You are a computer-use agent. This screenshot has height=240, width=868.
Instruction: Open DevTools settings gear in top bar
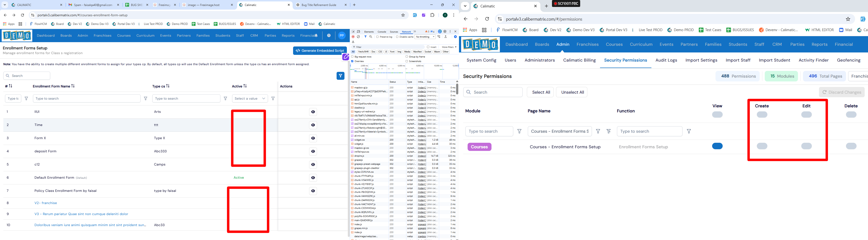point(445,31)
